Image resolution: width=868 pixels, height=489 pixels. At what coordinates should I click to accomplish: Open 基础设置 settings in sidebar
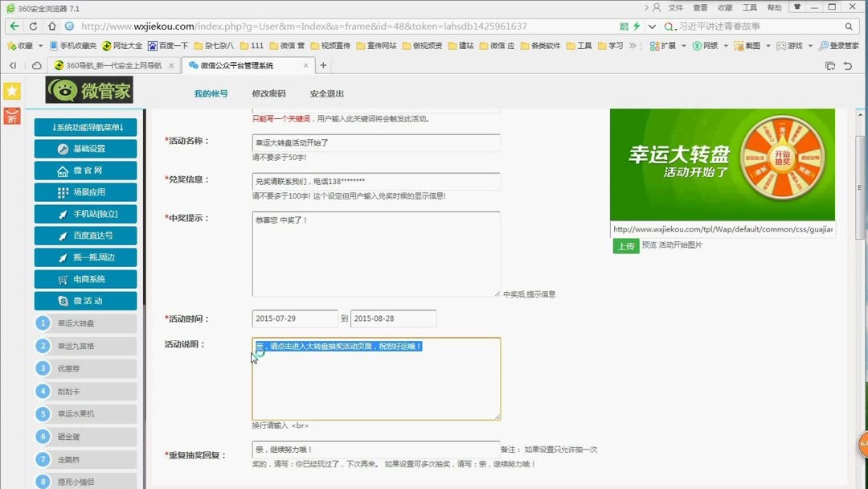[x=85, y=148]
